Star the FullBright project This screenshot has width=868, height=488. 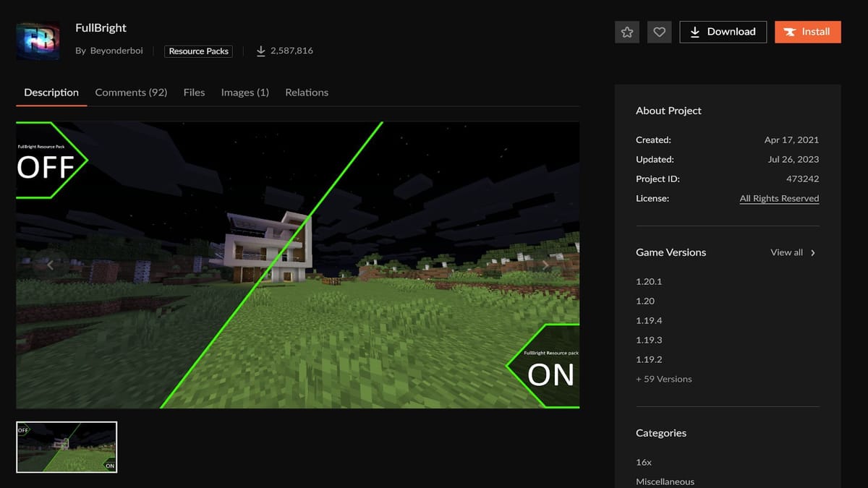click(626, 32)
